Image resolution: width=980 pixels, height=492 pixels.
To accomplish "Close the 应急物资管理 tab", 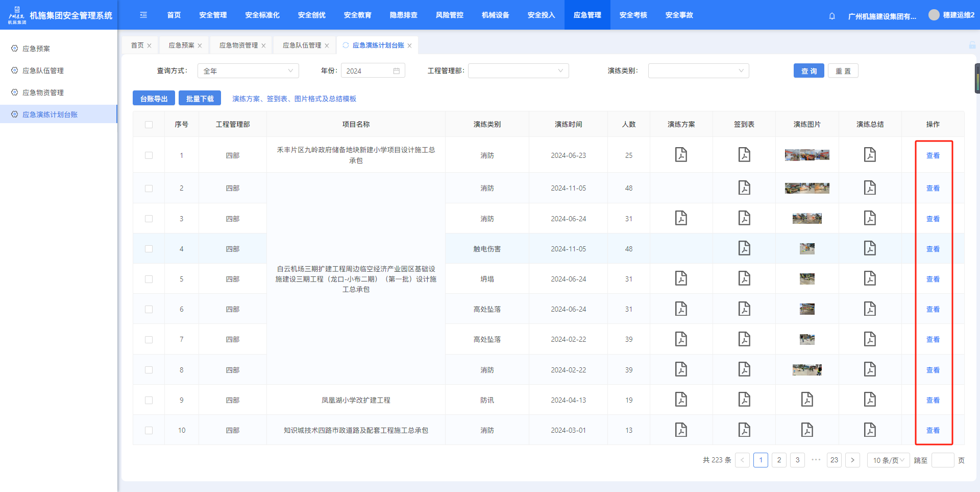I will tap(263, 46).
